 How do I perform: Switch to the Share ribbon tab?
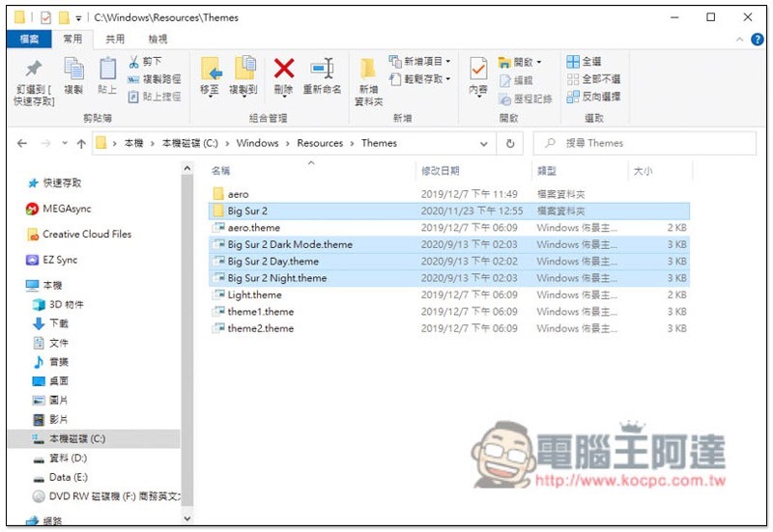pos(115,39)
